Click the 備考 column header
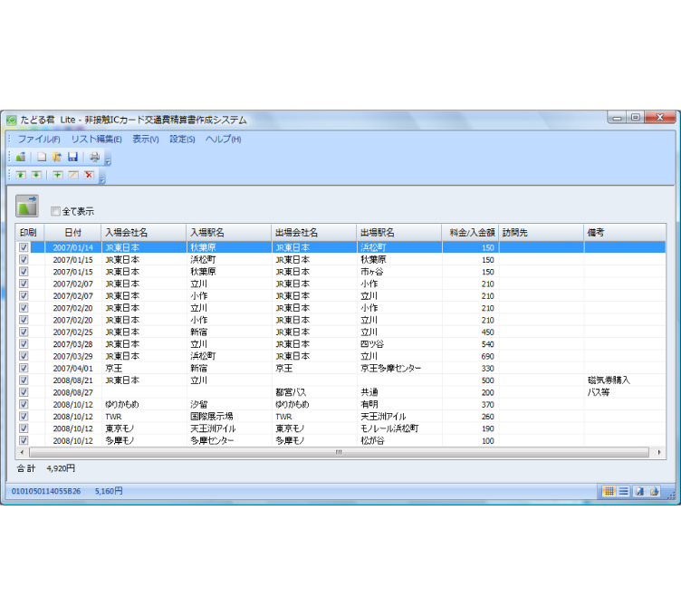 tap(625, 233)
